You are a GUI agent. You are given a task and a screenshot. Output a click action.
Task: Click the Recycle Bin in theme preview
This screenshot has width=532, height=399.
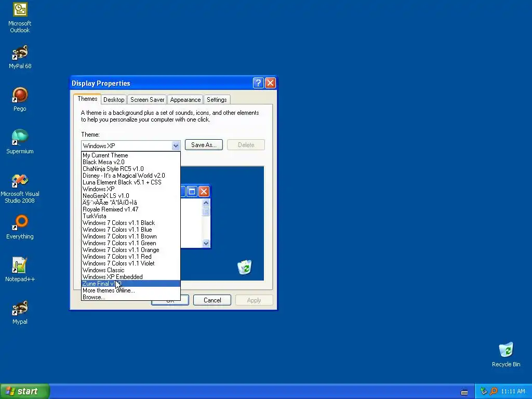(244, 267)
